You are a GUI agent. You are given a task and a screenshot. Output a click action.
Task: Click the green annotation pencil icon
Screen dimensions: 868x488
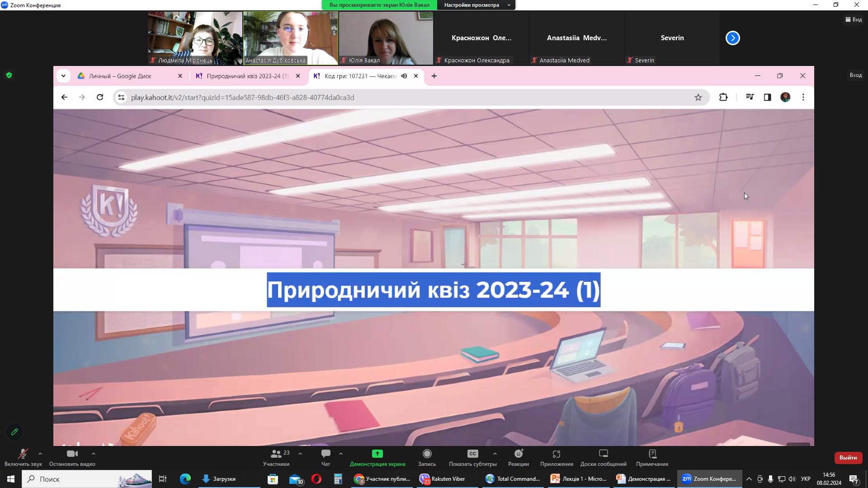pos(14,432)
